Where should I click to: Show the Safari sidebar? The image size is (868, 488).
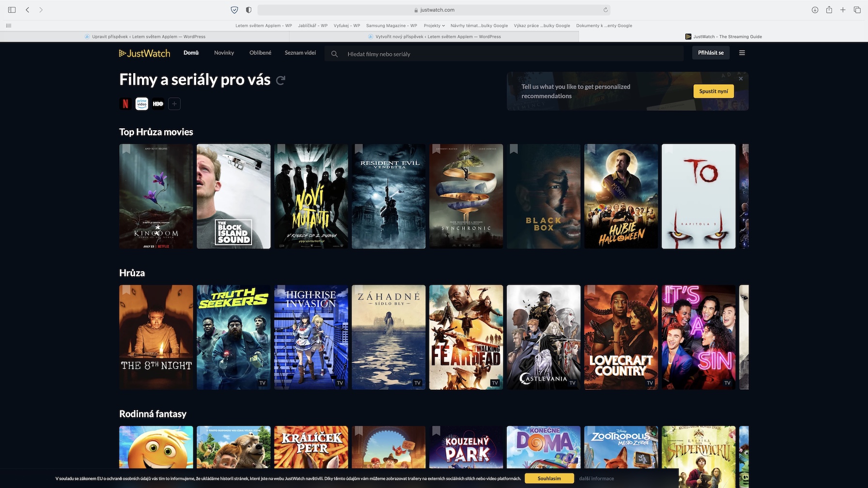12,10
